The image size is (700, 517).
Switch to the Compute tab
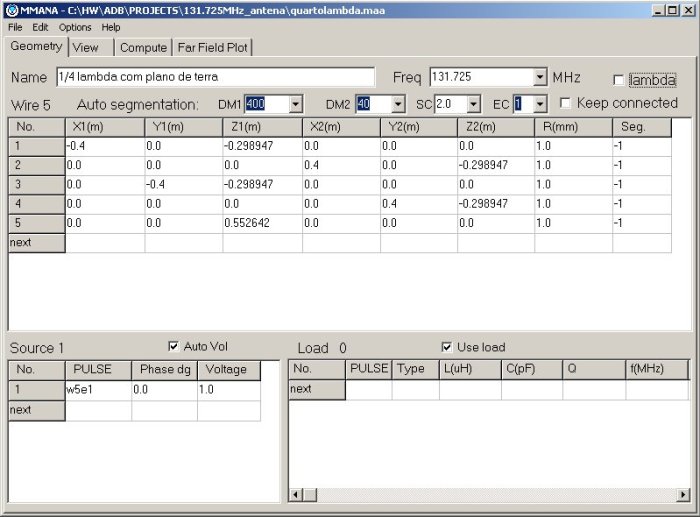[x=143, y=48]
